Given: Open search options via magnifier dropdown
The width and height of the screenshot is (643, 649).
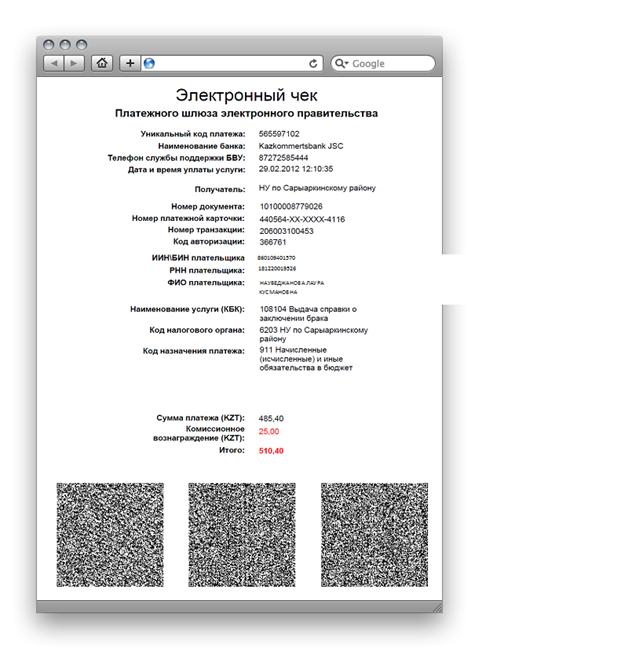Looking at the screenshot, I should coord(341,63).
